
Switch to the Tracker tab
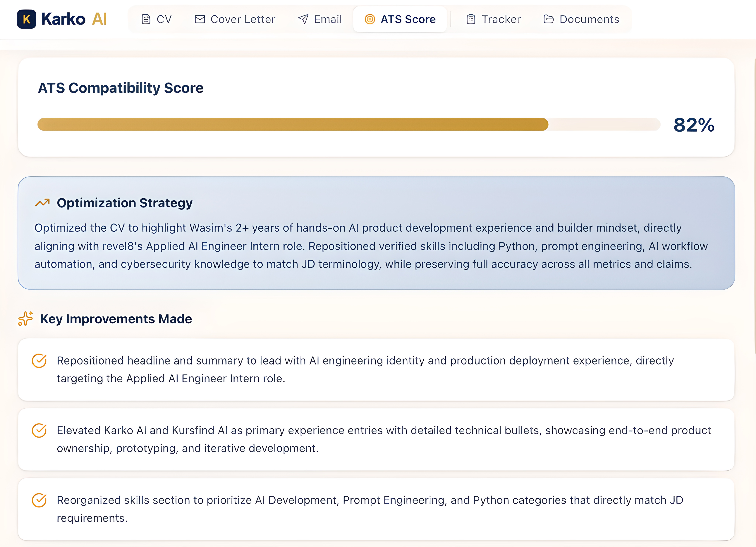pos(492,19)
